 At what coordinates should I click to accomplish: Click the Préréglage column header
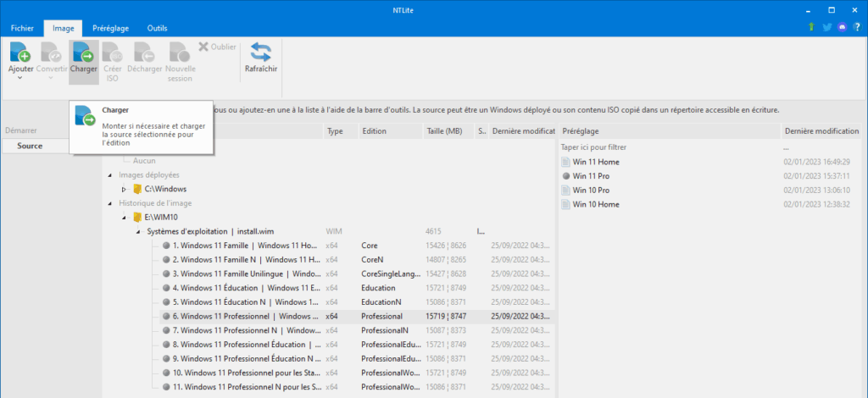pyautogui.click(x=670, y=131)
